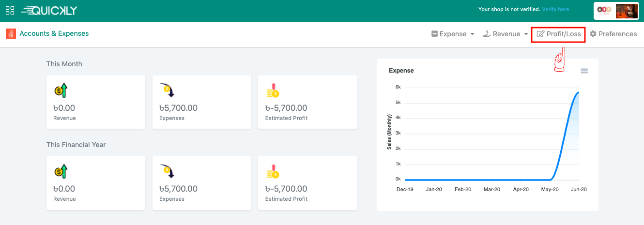Click This Financial Year revenue icon
Screen dimensions: 644x225
point(61,171)
